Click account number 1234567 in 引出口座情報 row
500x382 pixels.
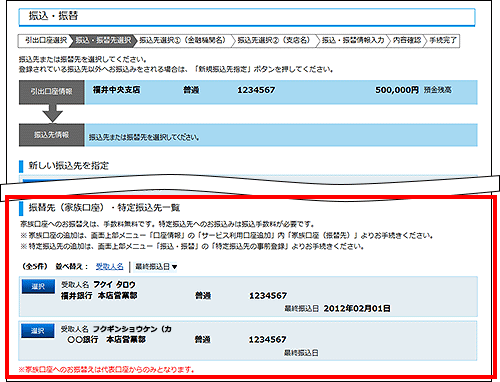point(256,90)
